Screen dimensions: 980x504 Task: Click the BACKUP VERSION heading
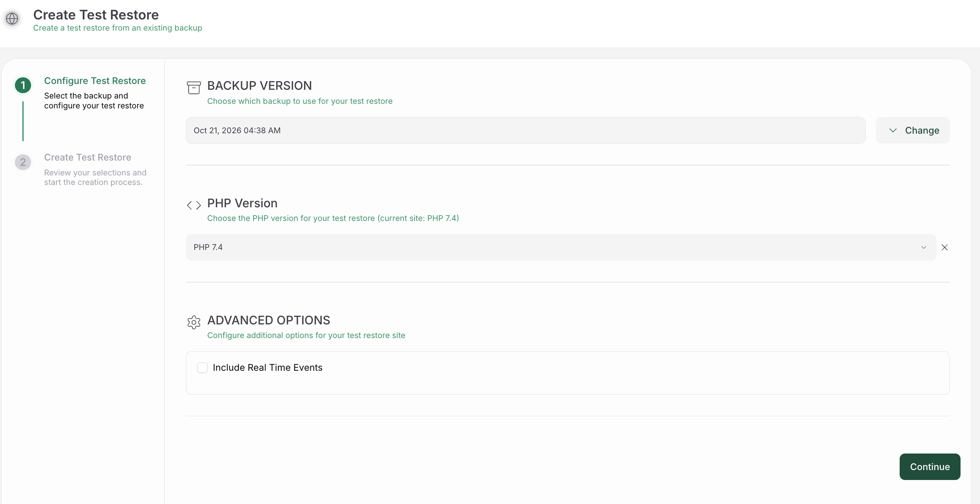coord(260,86)
